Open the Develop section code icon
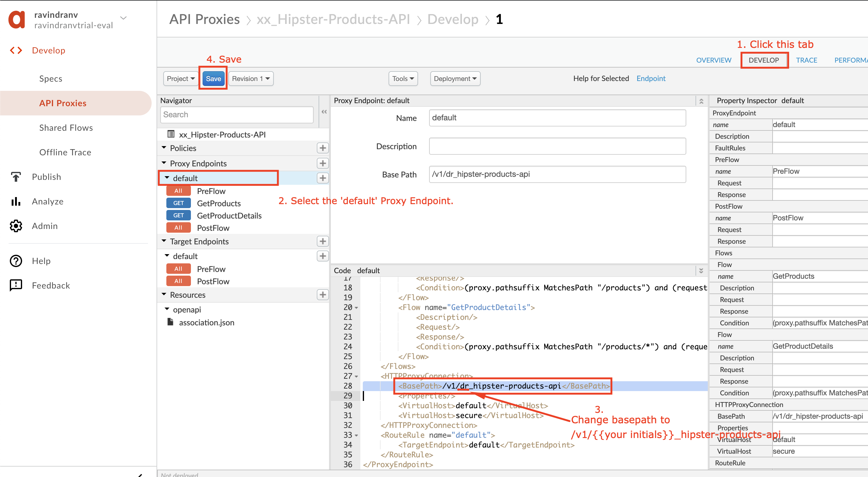868x477 pixels. tap(16, 51)
